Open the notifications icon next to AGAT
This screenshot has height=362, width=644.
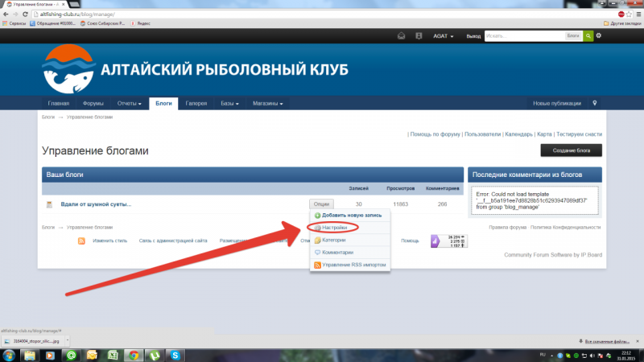[x=419, y=36]
